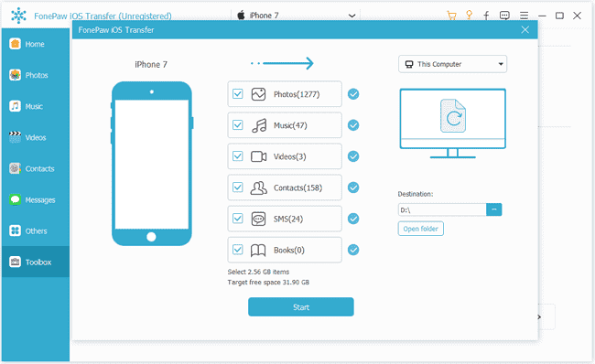Click the 'Select 2.56 GB items' text
Viewport: 595px width, 364px height.
pyautogui.click(x=258, y=272)
